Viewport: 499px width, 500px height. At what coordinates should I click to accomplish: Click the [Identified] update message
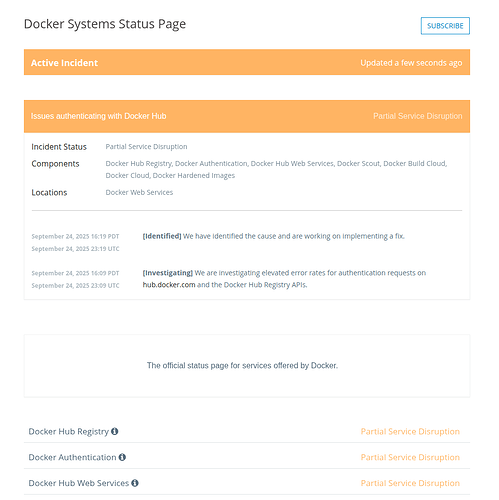tap(274, 236)
